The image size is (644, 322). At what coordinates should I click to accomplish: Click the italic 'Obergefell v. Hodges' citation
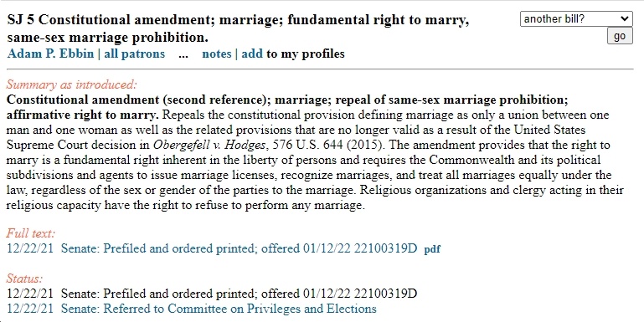pos(211,145)
